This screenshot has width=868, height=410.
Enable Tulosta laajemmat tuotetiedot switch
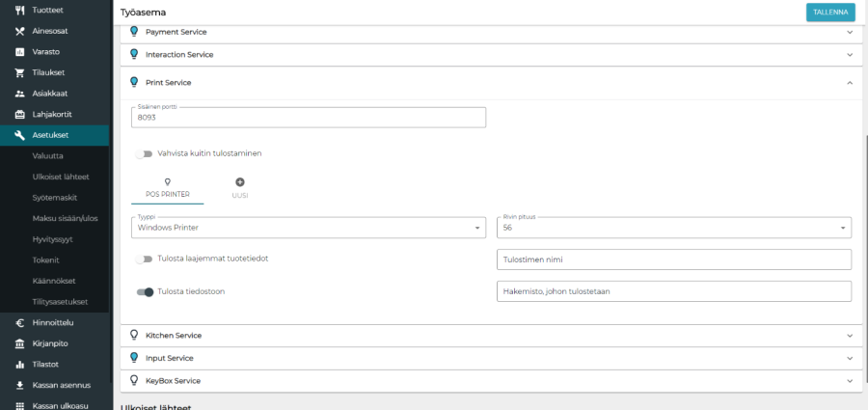coord(146,259)
